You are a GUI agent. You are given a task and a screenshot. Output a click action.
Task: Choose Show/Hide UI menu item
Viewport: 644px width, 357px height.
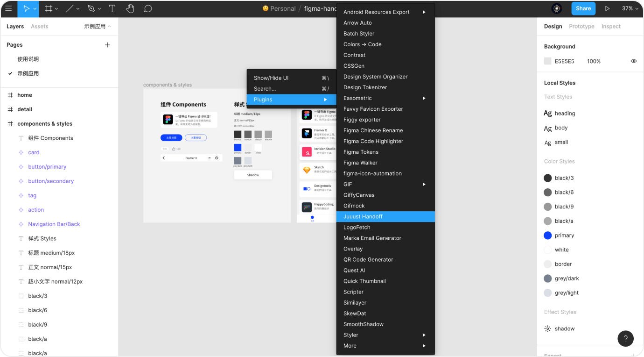tap(291, 78)
